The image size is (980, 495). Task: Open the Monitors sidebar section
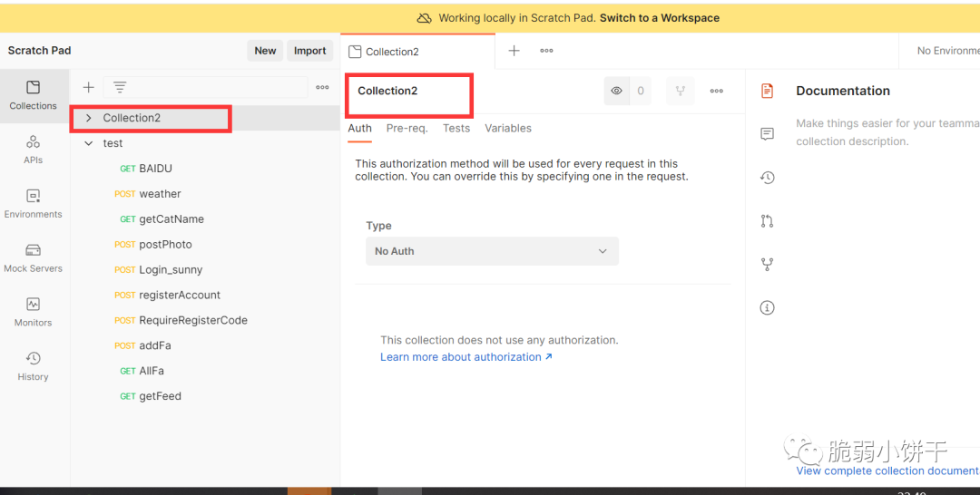point(34,313)
